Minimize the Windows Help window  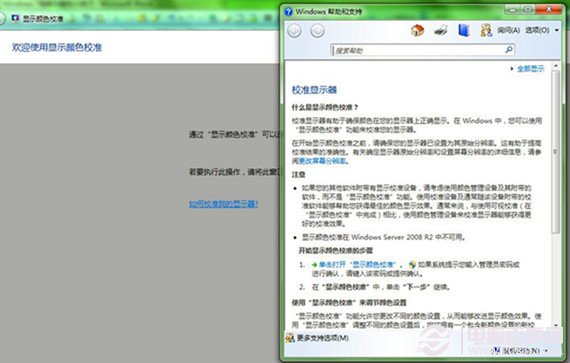[513, 10]
